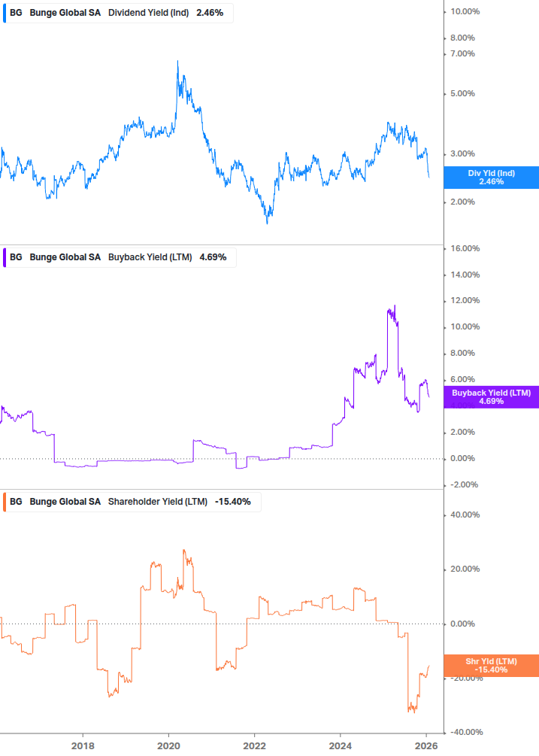Viewport: 539px width, 756px height.
Task: Click the BG ticker in Buyback Yield legend
Action: 16,257
